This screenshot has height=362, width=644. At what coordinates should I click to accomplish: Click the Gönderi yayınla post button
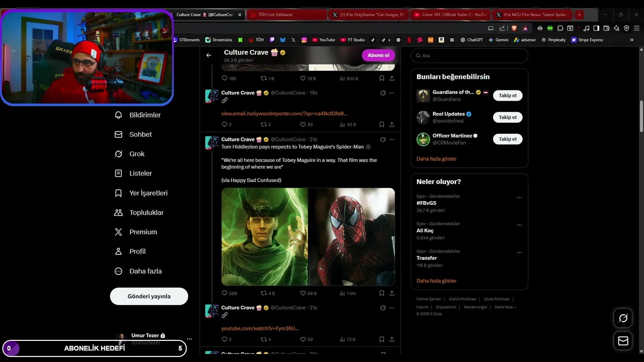(x=149, y=296)
